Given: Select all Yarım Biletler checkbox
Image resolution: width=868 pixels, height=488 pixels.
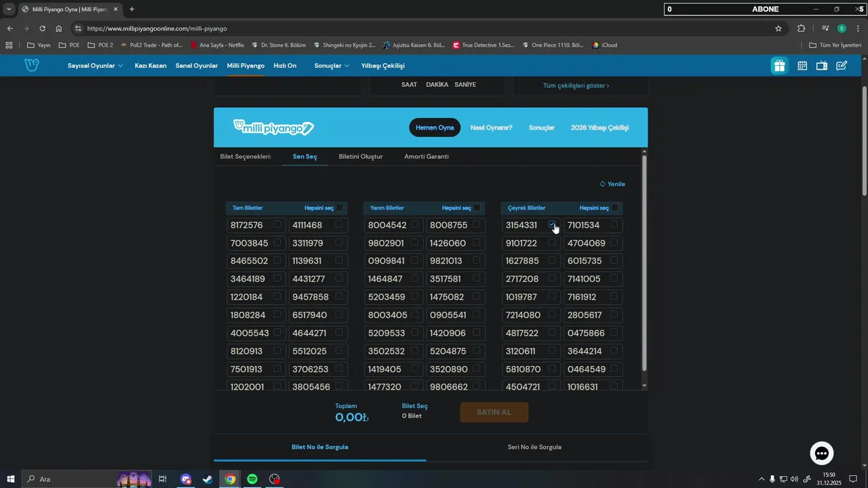Looking at the screenshot, I should click(477, 208).
